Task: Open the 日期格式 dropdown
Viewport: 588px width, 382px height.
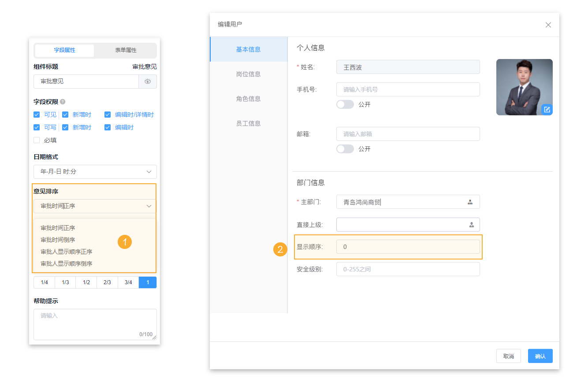Action: [95, 172]
